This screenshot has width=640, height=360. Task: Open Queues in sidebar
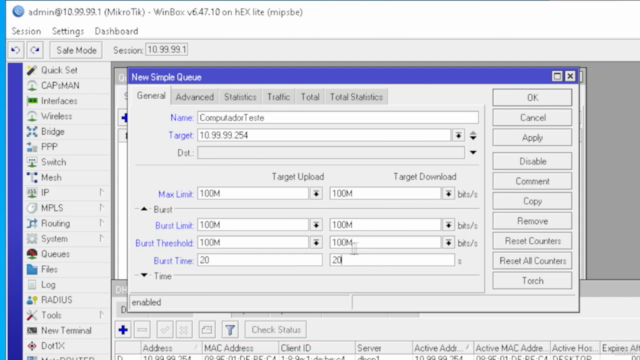click(55, 254)
